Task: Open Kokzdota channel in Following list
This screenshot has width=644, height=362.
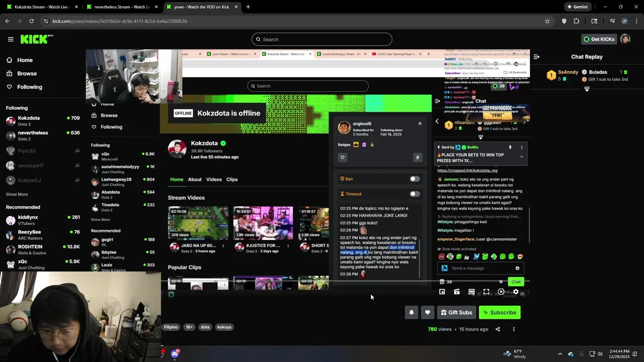Action: click(43, 121)
